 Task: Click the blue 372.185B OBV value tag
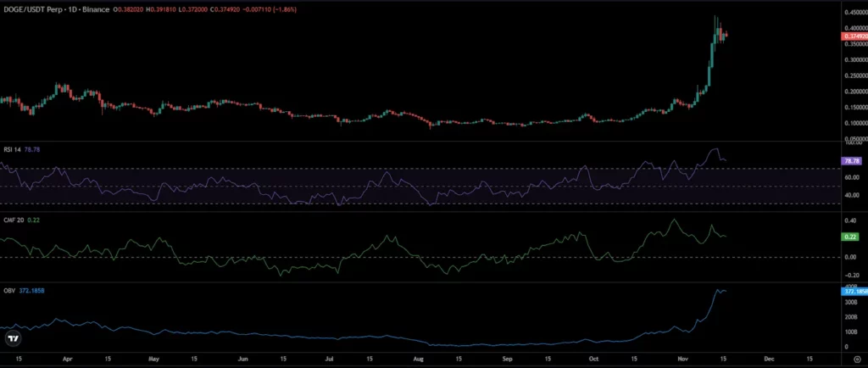[854, 291]
